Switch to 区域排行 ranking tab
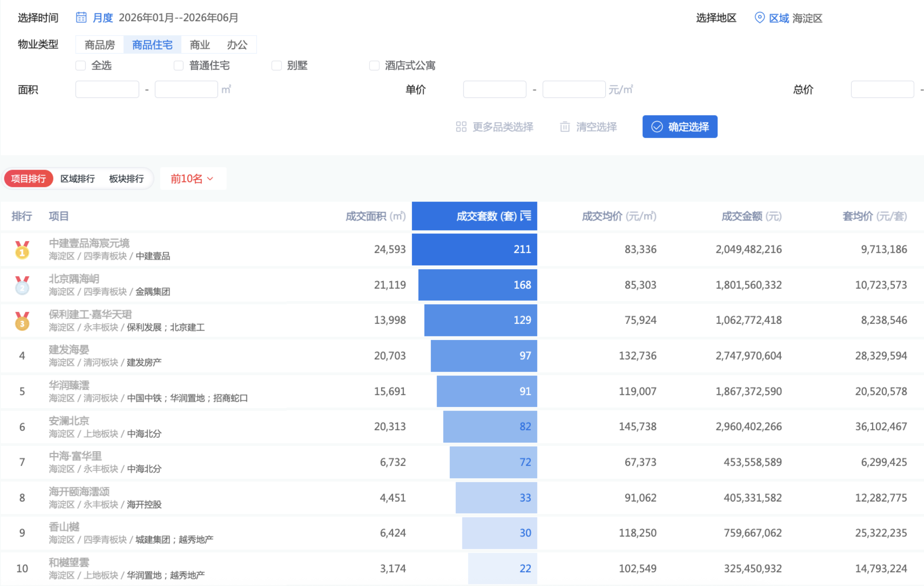This screenshot has height=586, width=924. pyautogui.click(x=77, y=178)
